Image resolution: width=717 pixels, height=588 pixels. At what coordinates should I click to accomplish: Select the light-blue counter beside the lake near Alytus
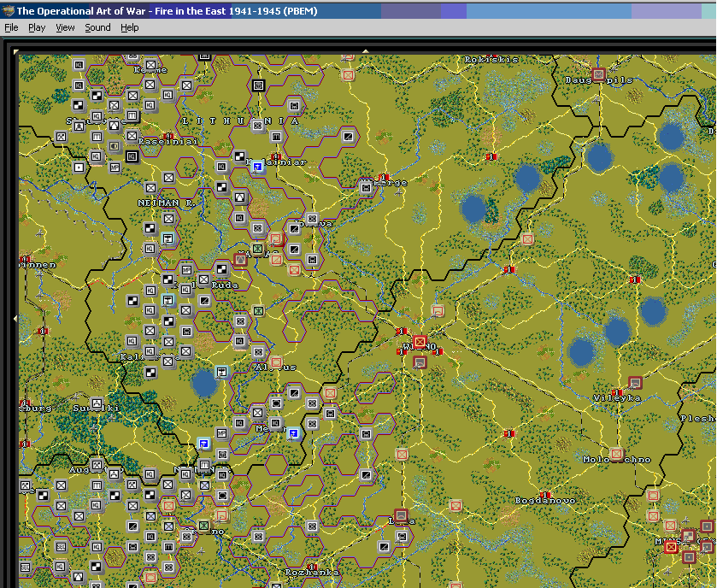pos(222,372)
